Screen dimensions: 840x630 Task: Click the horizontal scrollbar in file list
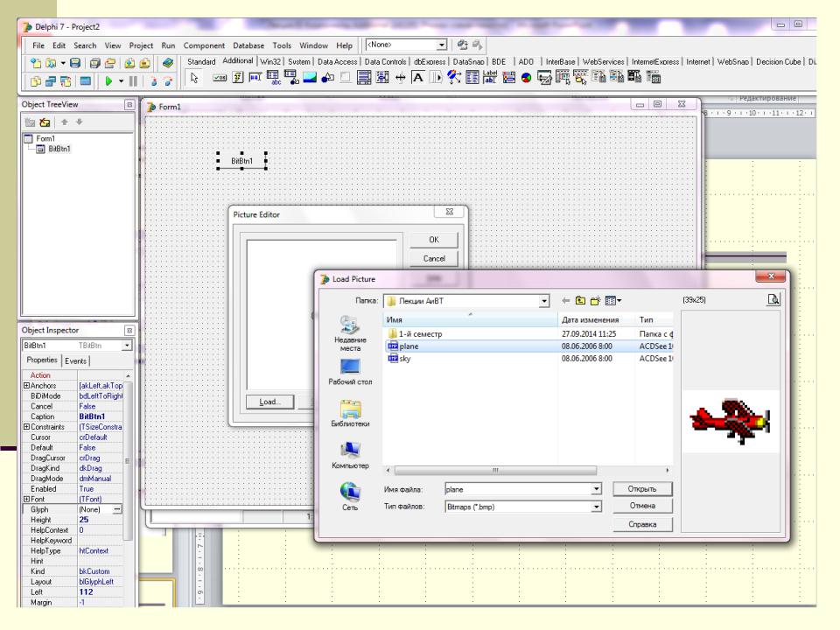[495, 471]
